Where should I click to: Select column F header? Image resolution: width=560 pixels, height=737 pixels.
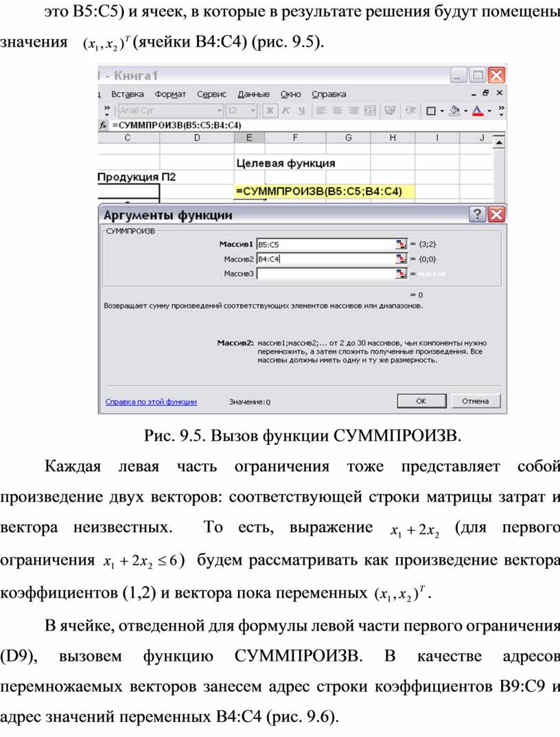295,138
